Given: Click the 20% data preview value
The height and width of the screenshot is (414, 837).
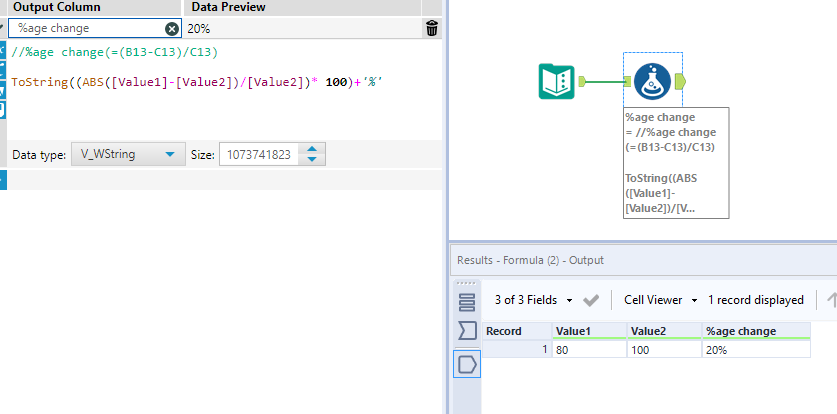Looking at the screenshot, I should tap(199, 29).
